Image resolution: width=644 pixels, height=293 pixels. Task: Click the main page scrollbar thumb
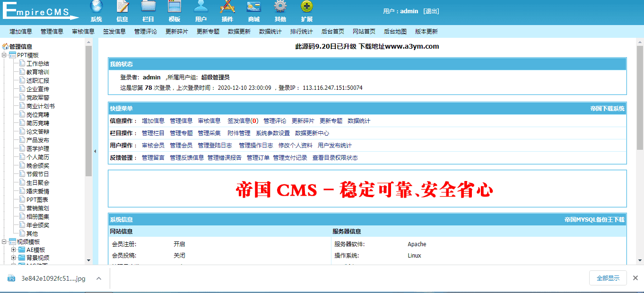point(640,98)
